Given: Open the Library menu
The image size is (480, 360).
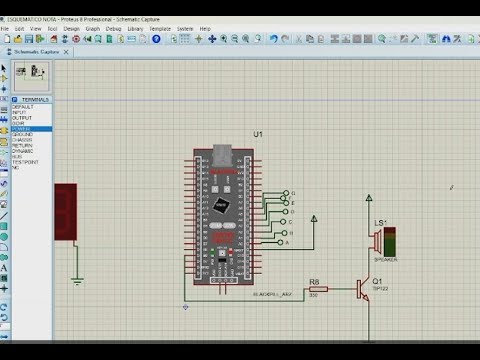Looking at the screenshot, I should (135, 29).
